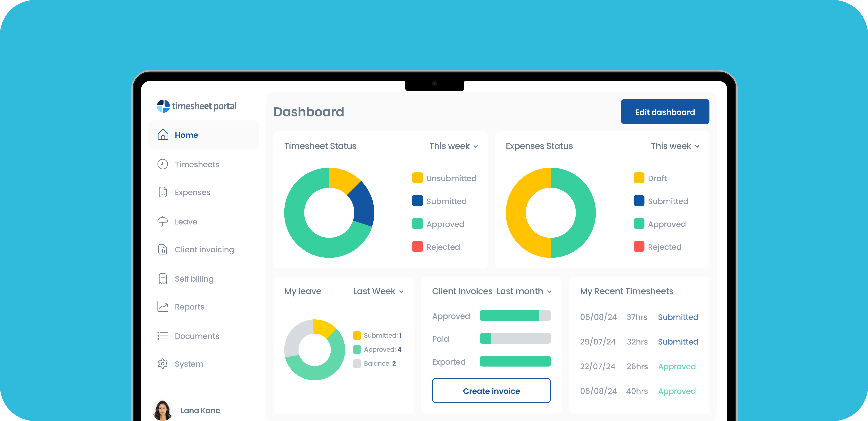Open Documents menu item
Screen dimensions: 868x421
(197, 336)
